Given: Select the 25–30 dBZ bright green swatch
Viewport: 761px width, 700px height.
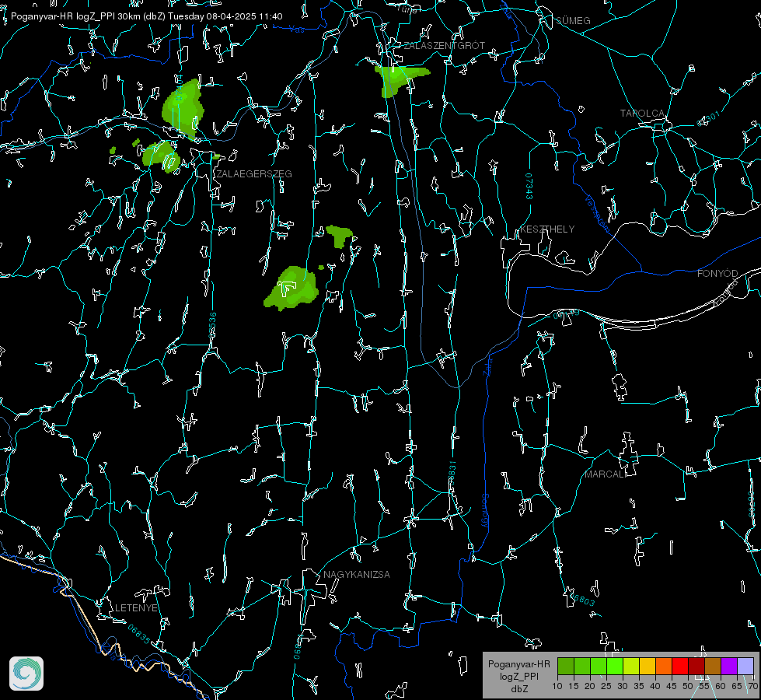Looking at the screenshot, I should 614,667.
